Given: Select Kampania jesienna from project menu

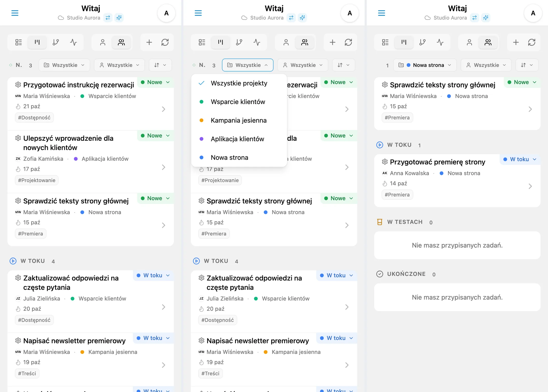Looking at the screenshot, I should pos(239,120).
